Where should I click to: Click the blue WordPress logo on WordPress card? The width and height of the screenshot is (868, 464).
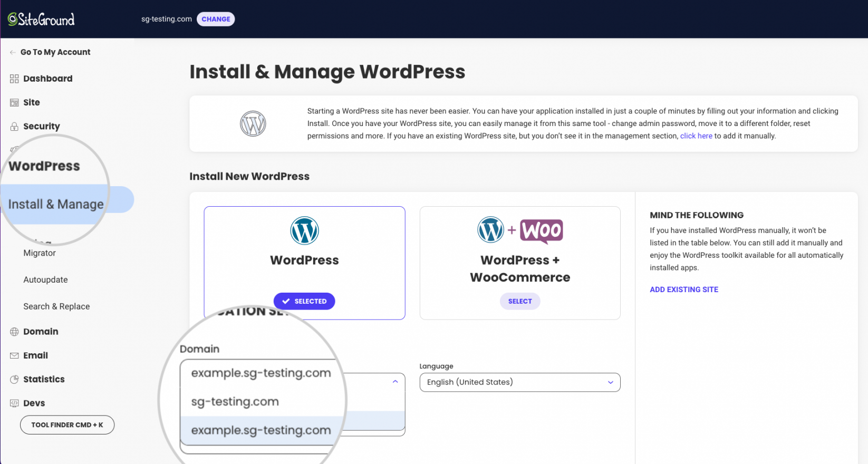click(304, 230)
